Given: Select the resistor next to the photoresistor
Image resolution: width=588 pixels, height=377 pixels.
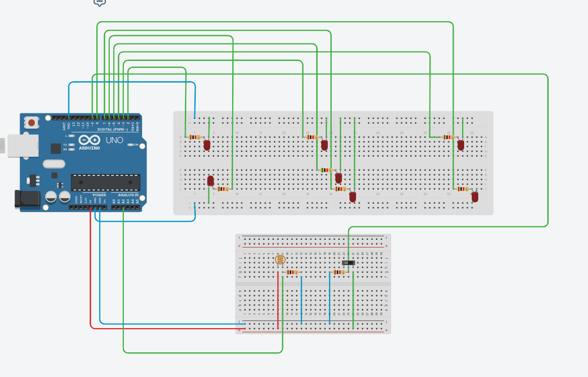Looking at the screenshot, I should [x=292, y=272].
